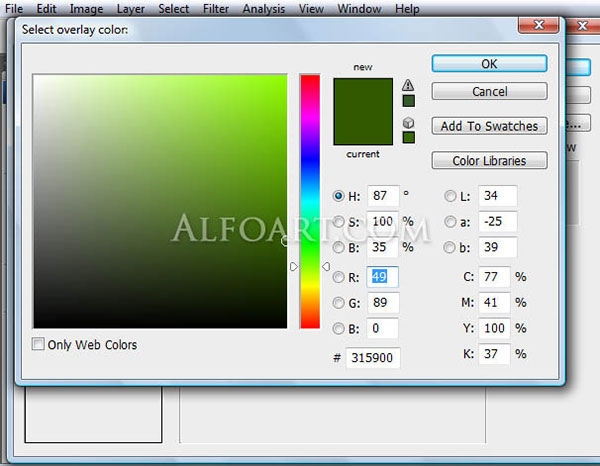The image size is (600, 466).
Task: Click the Lab a field showing -25
Action: coord(498,222)
